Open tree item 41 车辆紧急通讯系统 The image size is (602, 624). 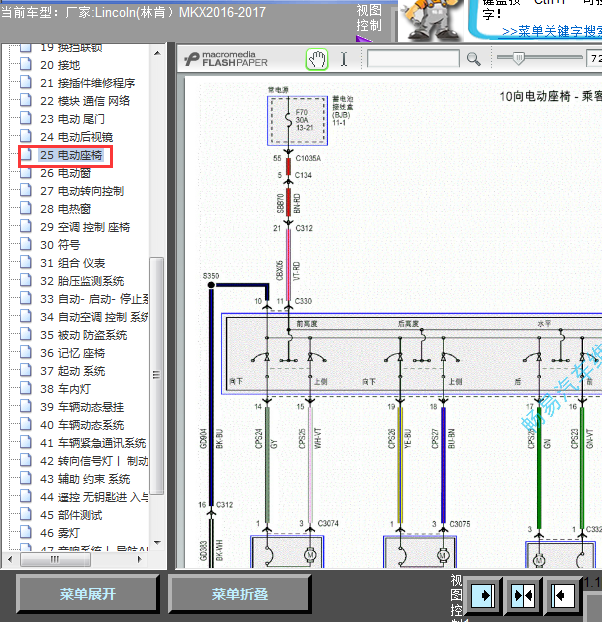(x=93, y=443)
